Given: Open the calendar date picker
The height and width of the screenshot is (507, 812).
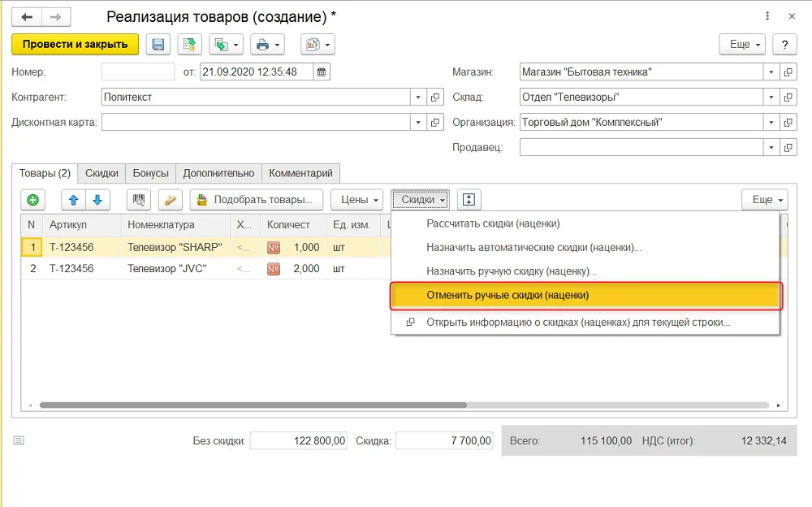Looking at the screenshot, I should pyautogui.click(x=322, y=72).
